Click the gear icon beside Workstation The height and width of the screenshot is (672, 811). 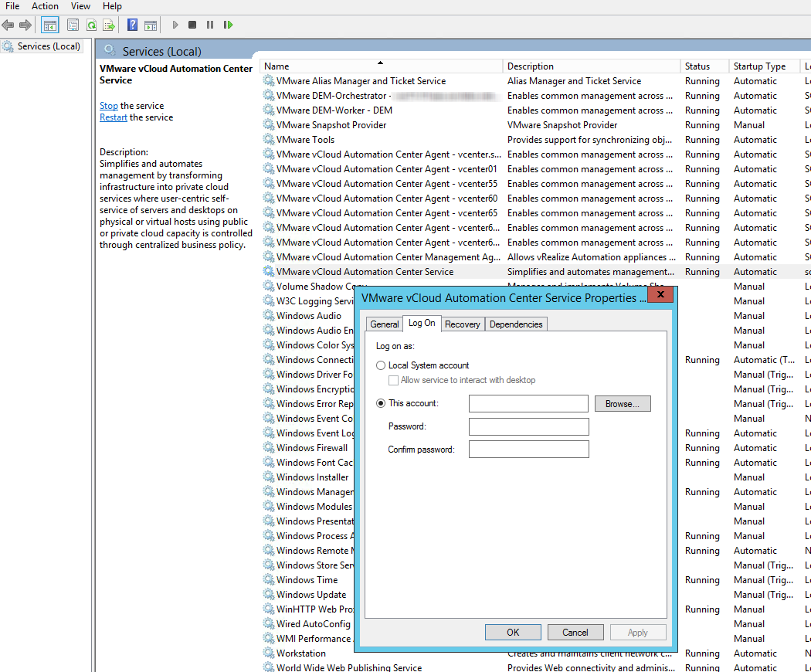click(269, 653)
